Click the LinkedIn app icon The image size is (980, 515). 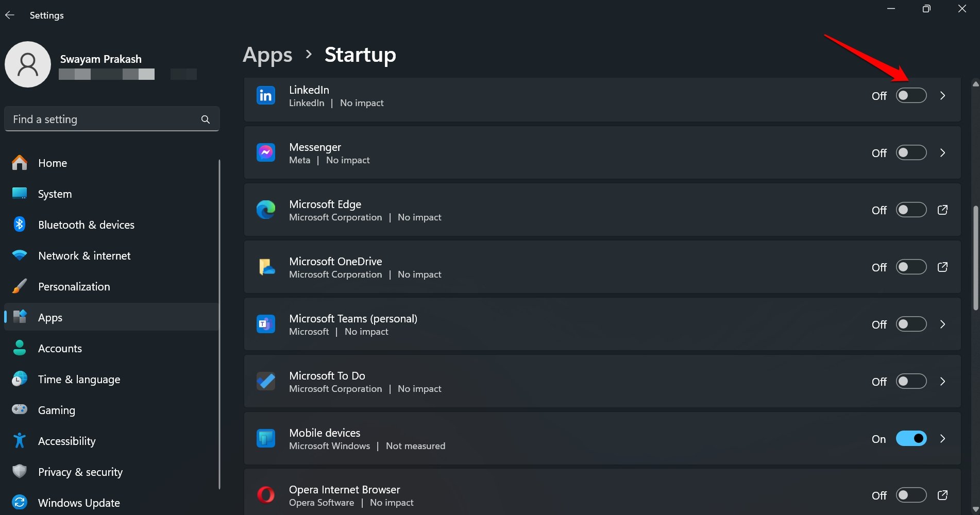click(266, 96)
